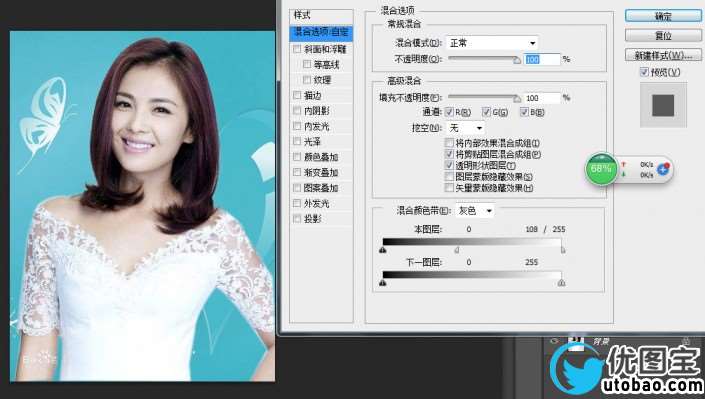This screenshot has width=705, height=399.
Task: Expand the 混合颜色带 dropdown showing 灰色
Action: pyautogui.click(x=475, y=211)
